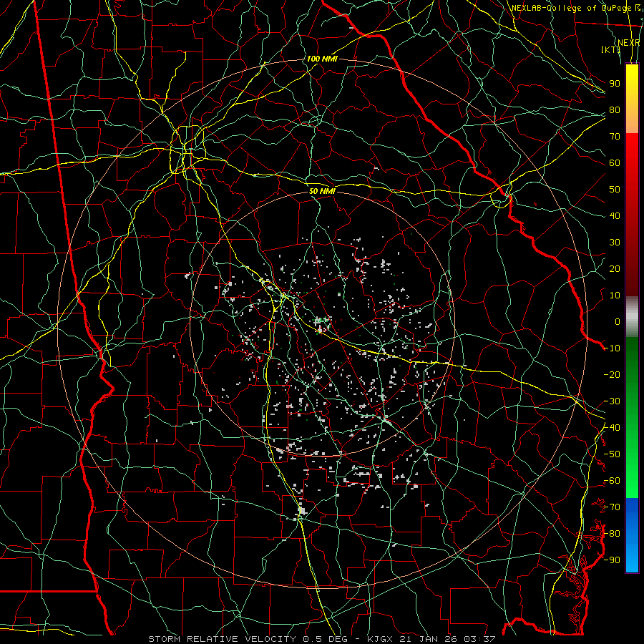Click the -70 value on velocity scale
Screen dimensions: 644x644
tap(612, 507)
